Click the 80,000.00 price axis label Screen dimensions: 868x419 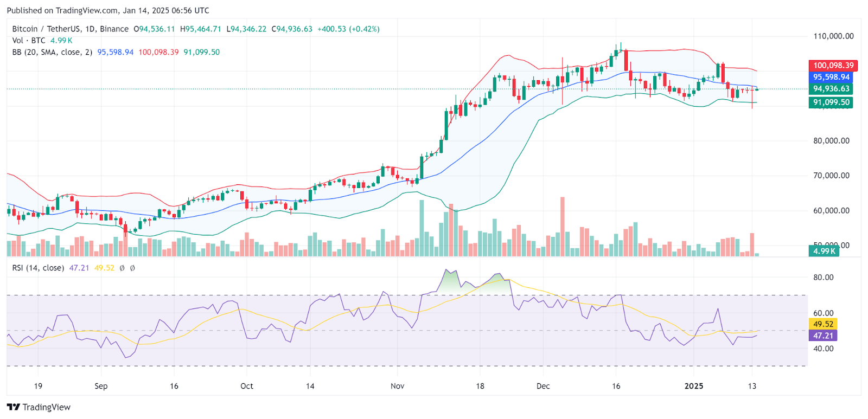click(831, 140)
